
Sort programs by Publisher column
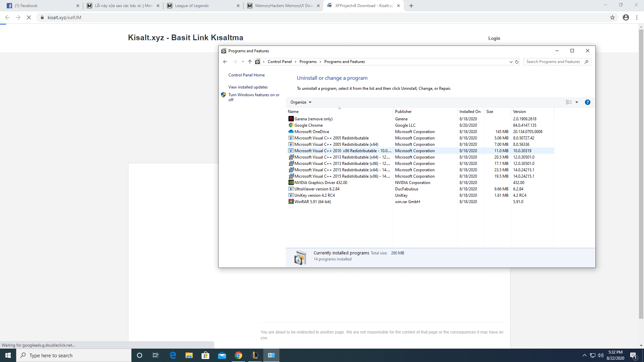pyautogui.click(x=425, y=112)
